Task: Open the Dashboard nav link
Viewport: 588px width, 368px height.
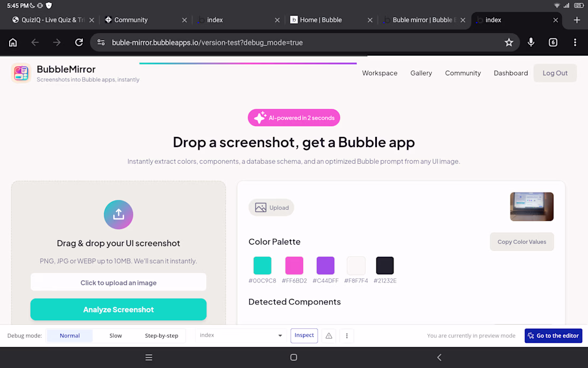Action: 510,73
